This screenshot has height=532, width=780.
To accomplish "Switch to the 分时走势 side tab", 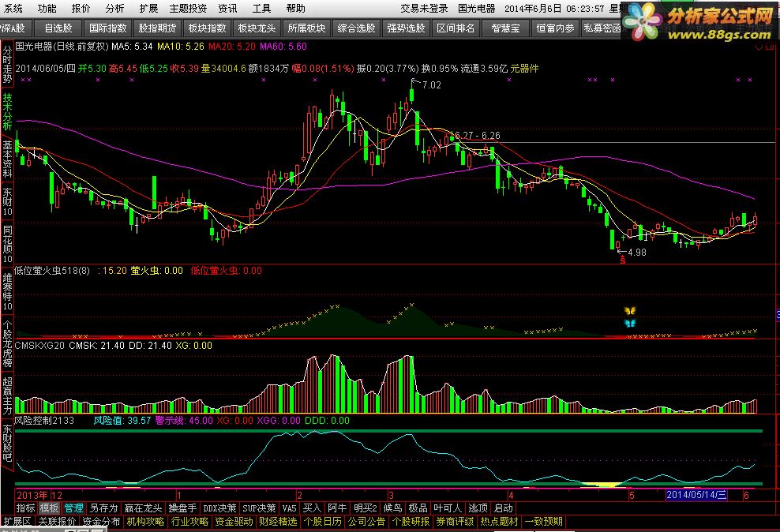I will pyautogui.click(x=7, y=66).
